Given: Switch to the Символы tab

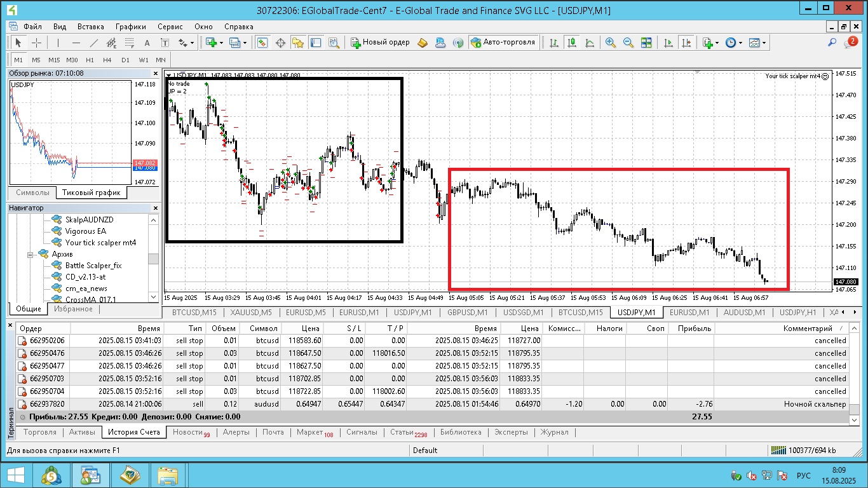Looking at the screenshot, I should pyautogui.click(x=32, y=192).
